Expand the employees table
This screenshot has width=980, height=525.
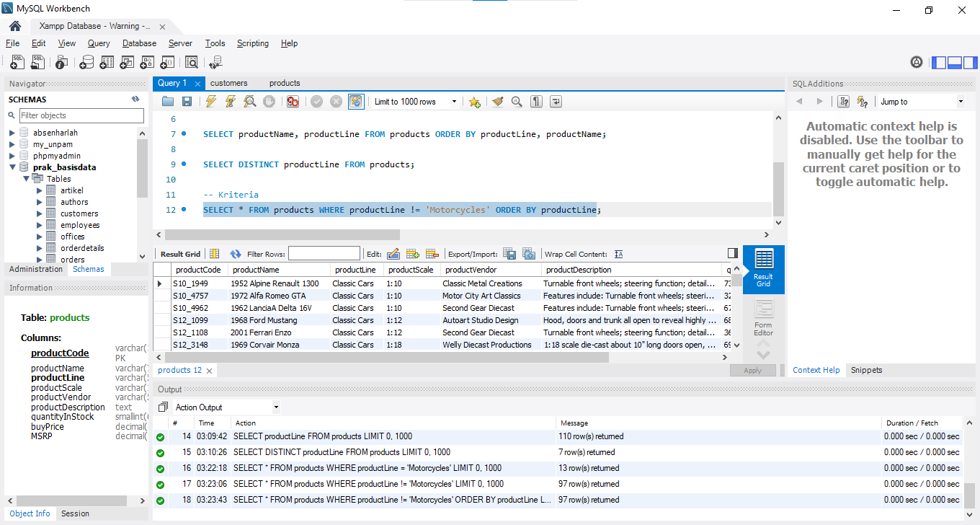pyautogui.click(x=40, y=225)
